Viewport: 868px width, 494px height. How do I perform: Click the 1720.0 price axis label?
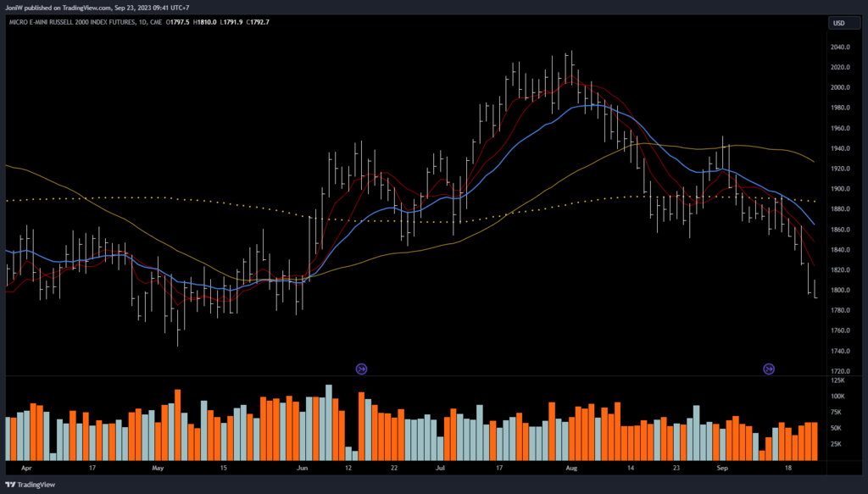coord(840,371)
